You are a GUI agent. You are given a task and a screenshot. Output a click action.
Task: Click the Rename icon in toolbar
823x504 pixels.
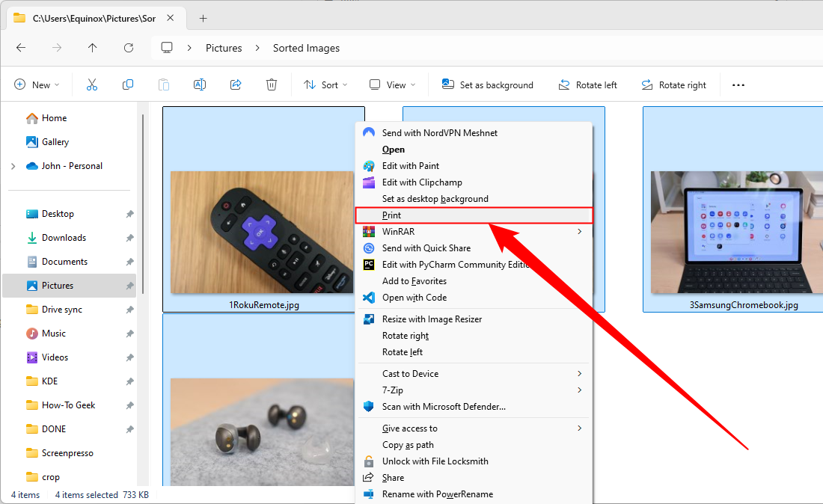click(x=200, y=84)
